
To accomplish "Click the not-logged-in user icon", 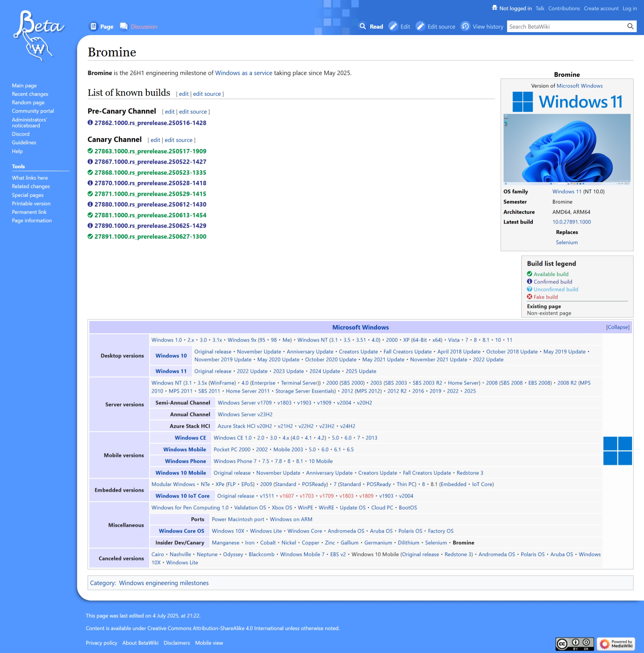I will 494,8.
